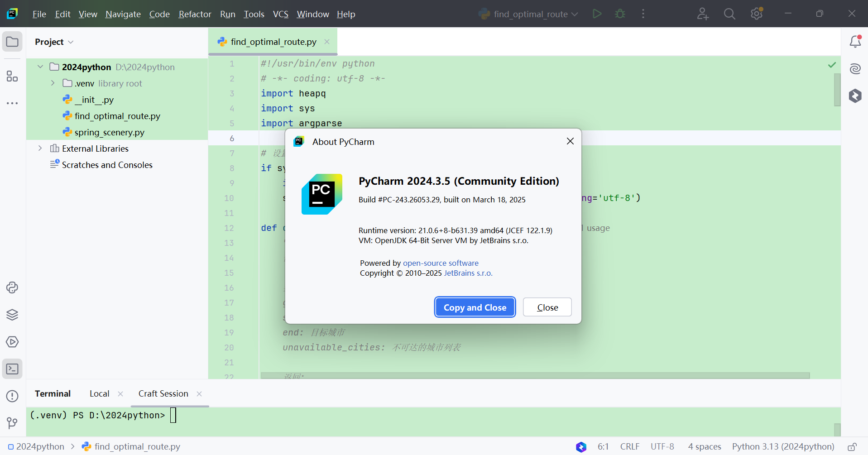The image size is (868, 455).
Task: Click the green inspection checkmark in editor
Action: (x=832, y=65)
